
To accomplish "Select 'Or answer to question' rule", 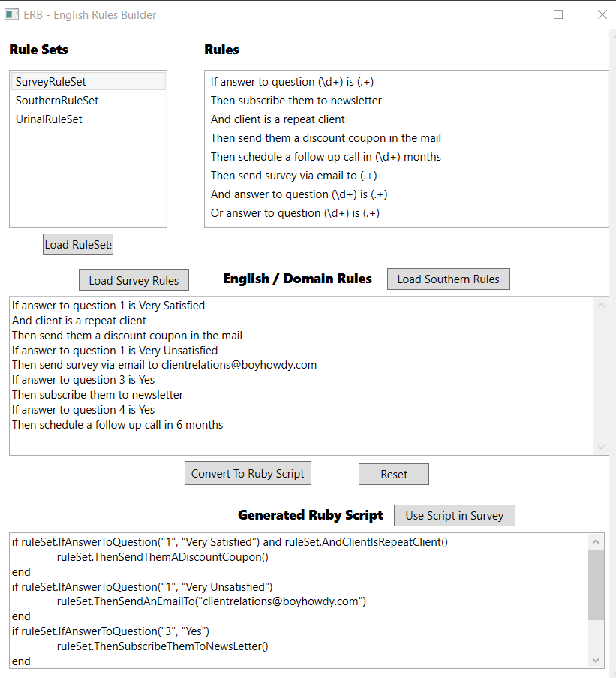I will click(295, 213).
